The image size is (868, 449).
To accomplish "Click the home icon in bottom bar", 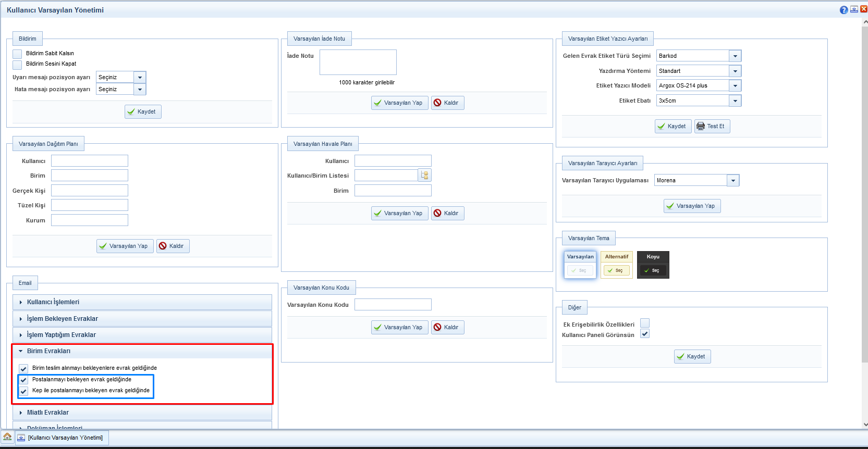I will pyautogui.click(x=7, y=437).
